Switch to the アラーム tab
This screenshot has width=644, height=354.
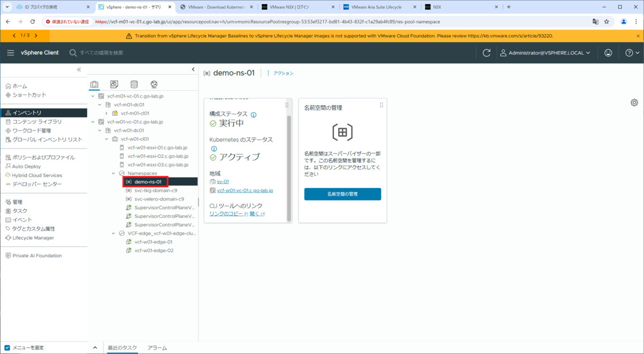click(157, 348)
